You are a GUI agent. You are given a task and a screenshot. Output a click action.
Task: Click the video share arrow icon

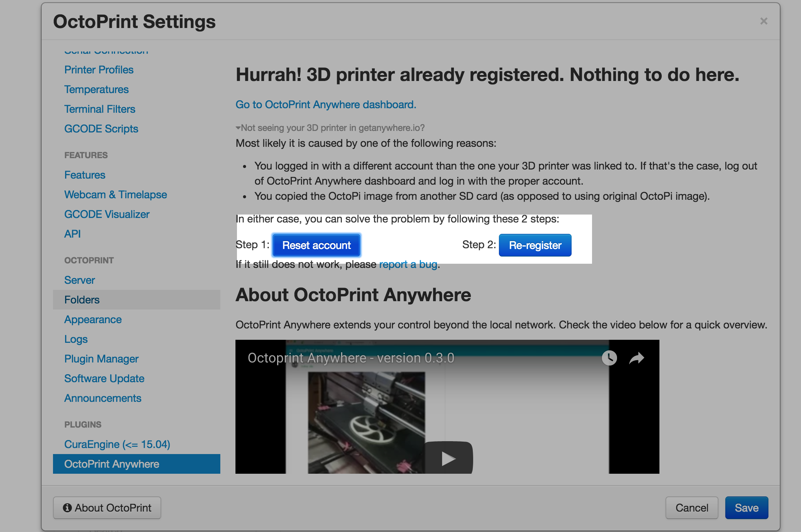point(636,358)
